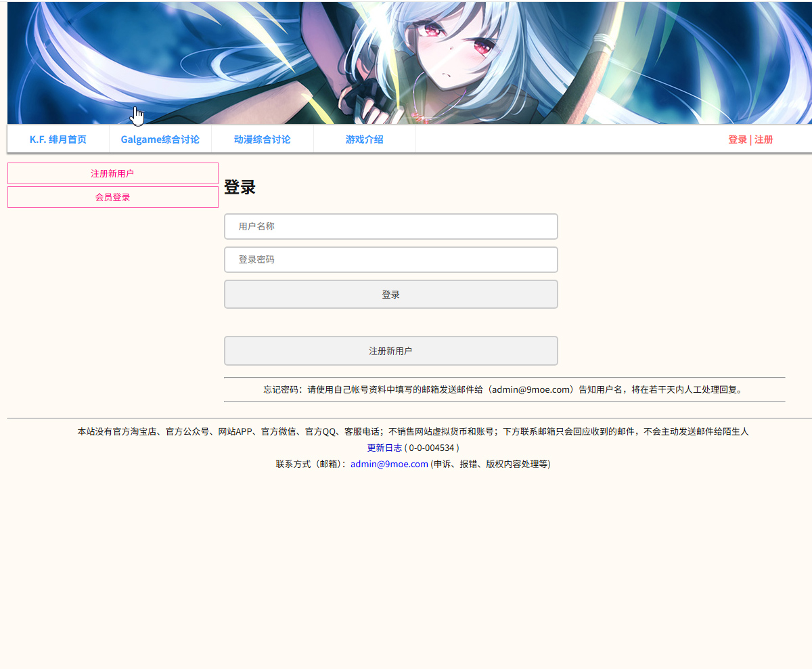The image size is (812, 669).
Task: Switch to the K.F. 绯月首页 tab
Action: [58, 139]
